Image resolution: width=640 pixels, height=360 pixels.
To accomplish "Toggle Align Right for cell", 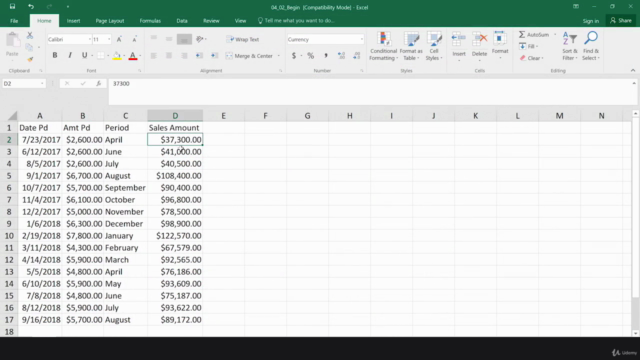I will click(184, 56).
